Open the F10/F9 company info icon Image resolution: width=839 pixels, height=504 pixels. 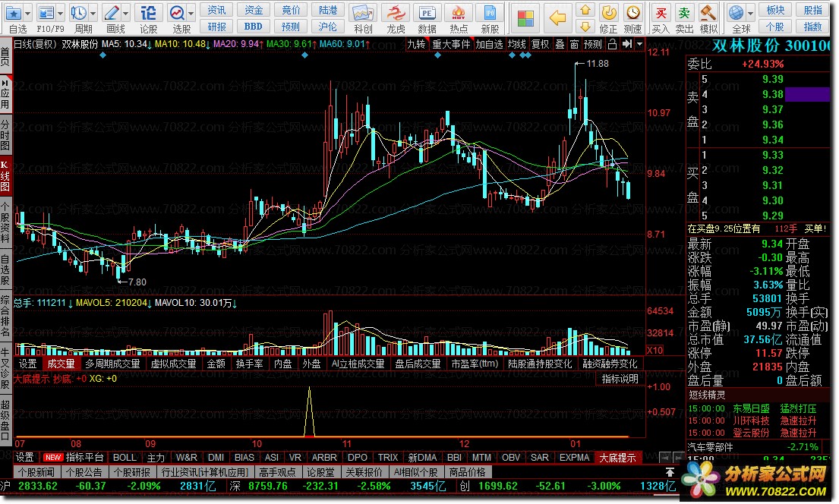pos(46,13)
